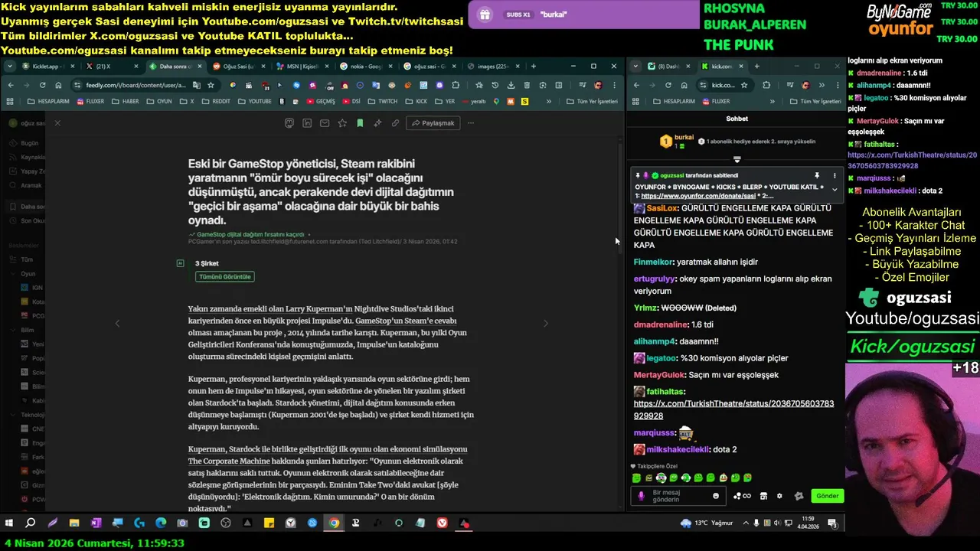Open Chrome from the taskbar
The image size is (980, 551).
tap(334, 523)
